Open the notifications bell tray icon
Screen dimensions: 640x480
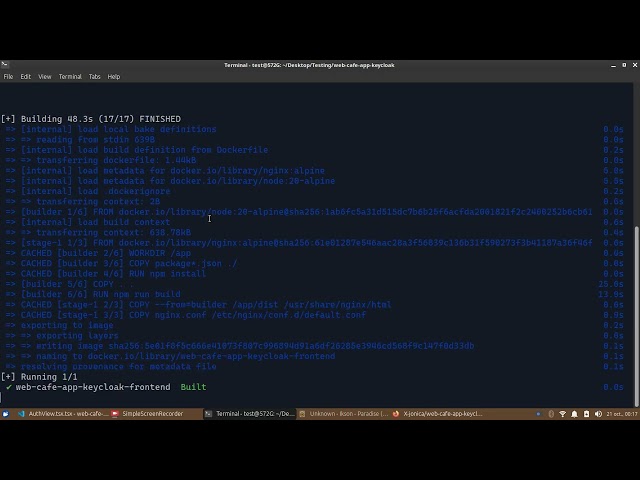(x=574, y=414)
